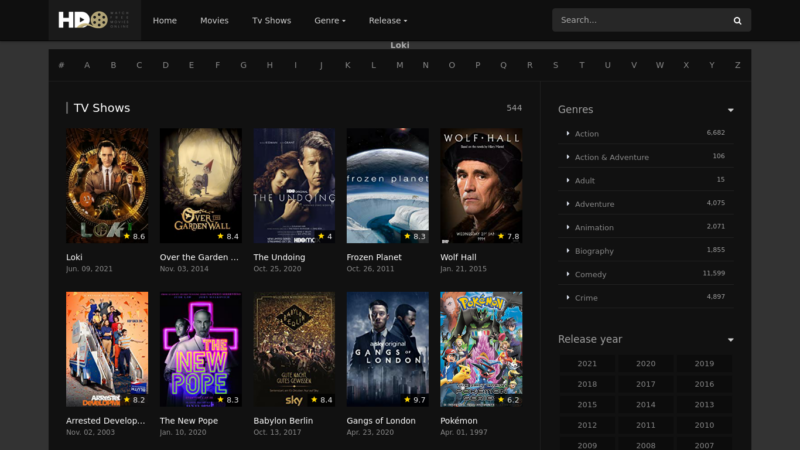Image resolution: width=800 pixels, height=450 pixels.
Task: Choose release year 2018
Action: (587, 384)
